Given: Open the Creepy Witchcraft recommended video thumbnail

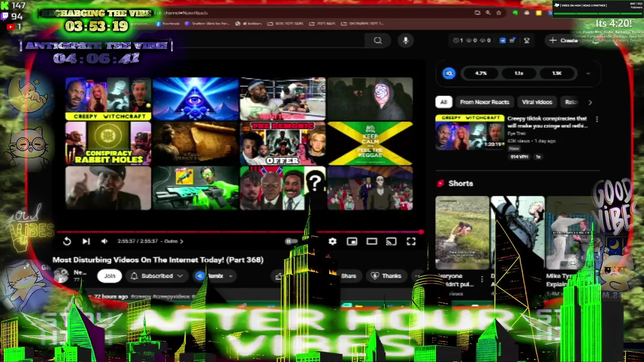Looking at the screenshot, I should pyautogui.click(x=469, y=132).
